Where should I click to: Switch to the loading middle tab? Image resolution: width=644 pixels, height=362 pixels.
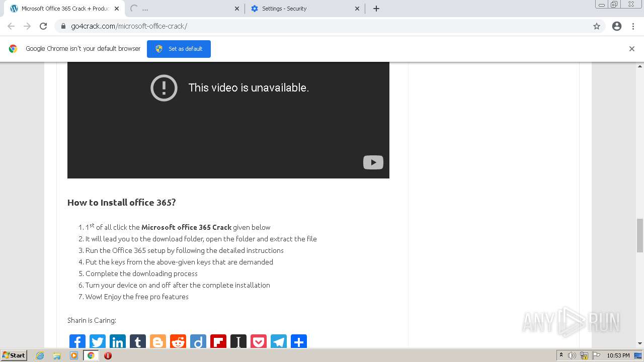(x=184, y=9)
